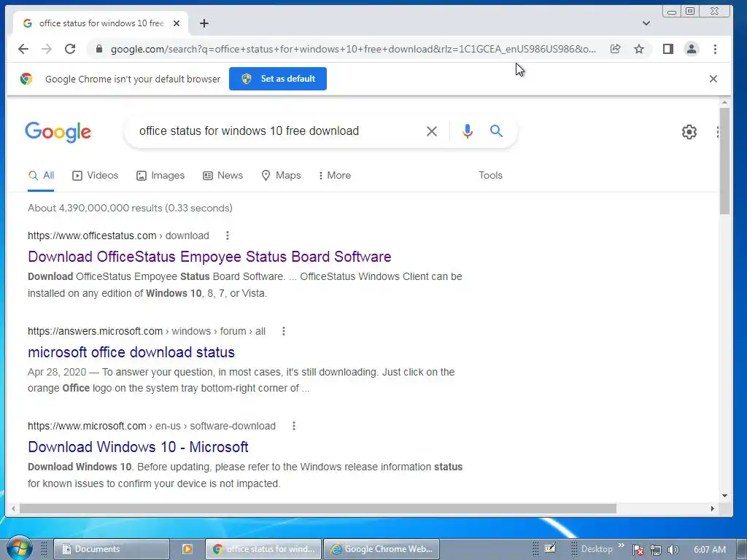Click the scroll down arrow

(724, 496)
